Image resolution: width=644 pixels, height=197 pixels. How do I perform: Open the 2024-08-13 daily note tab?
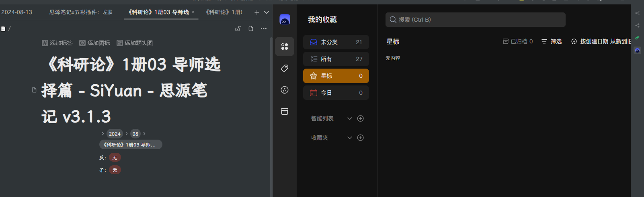(x=17, y=12)
